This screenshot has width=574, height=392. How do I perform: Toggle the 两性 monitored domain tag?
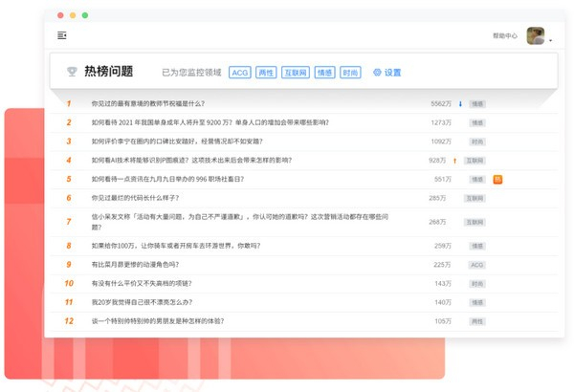click(x=266, y=73)
